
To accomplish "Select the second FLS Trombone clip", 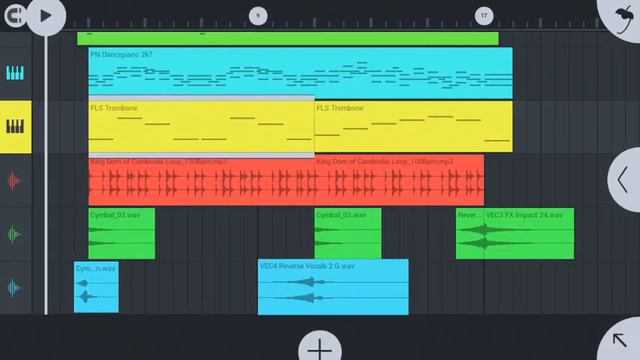I will pos(413,127).
